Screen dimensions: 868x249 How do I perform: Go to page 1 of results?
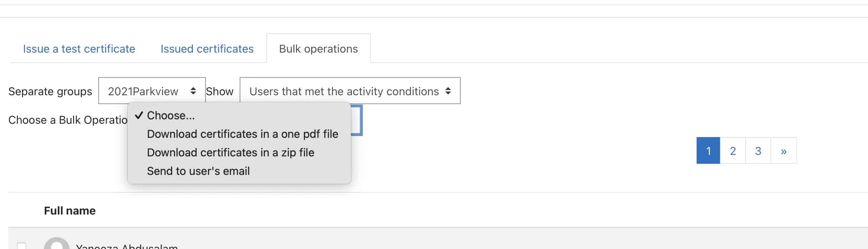(x=708, y=150)
